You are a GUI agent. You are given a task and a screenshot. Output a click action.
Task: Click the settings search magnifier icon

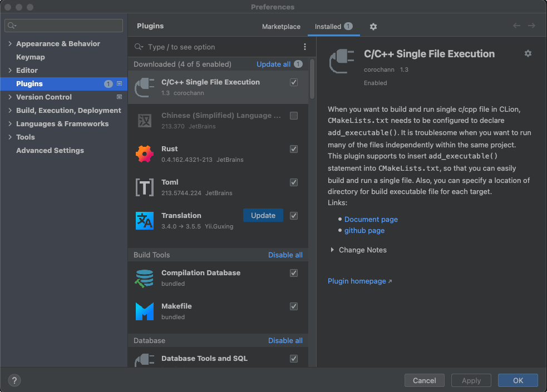click(12, 26)
